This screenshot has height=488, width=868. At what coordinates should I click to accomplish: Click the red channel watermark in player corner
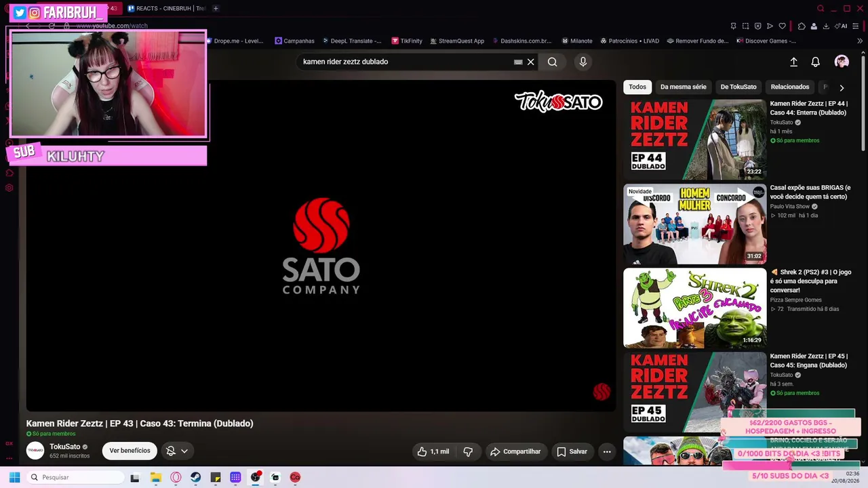pos(601,392)
